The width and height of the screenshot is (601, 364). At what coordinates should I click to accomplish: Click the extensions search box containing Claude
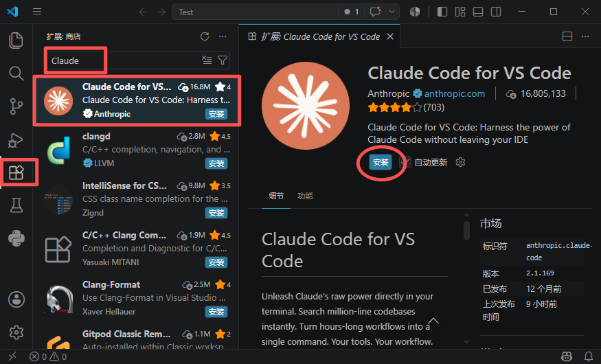coord(138,60)
